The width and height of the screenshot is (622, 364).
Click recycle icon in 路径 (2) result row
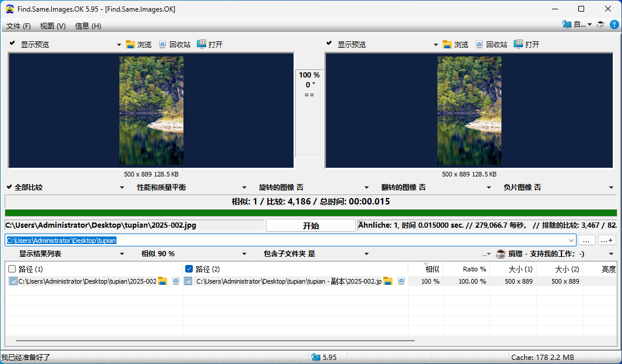click(401, 281)
